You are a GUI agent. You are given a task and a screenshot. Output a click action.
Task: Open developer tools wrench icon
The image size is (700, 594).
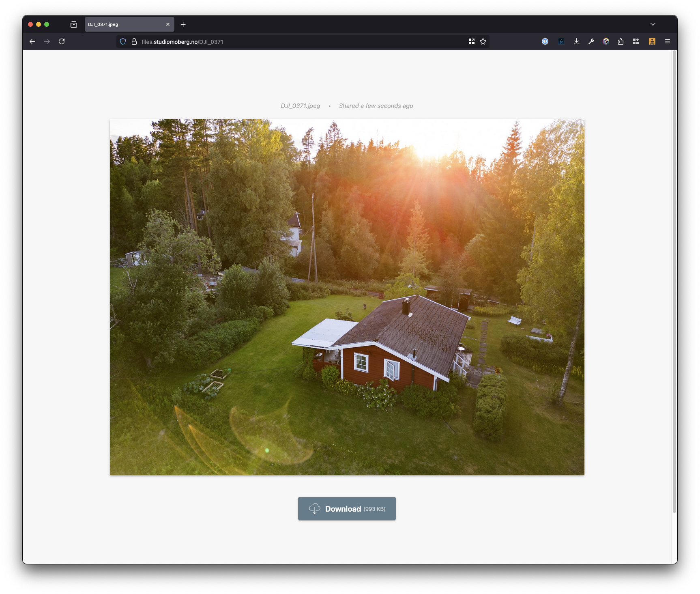point(591,41)
